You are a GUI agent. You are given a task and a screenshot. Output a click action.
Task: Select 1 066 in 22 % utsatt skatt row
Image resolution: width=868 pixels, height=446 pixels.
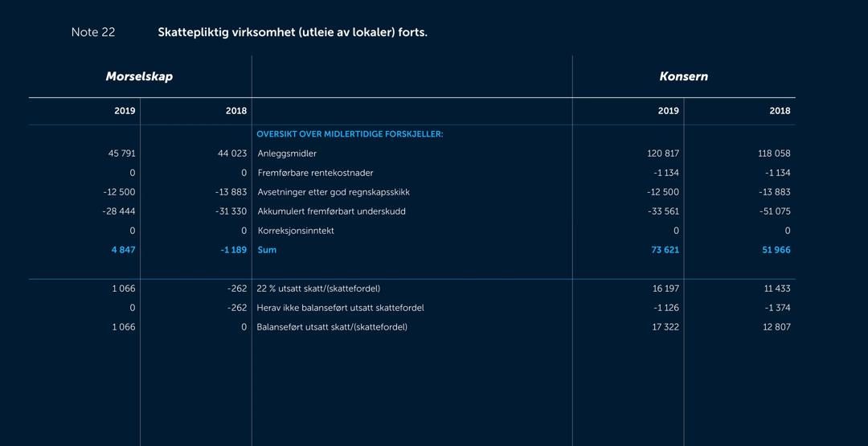(x=124, y=288)
